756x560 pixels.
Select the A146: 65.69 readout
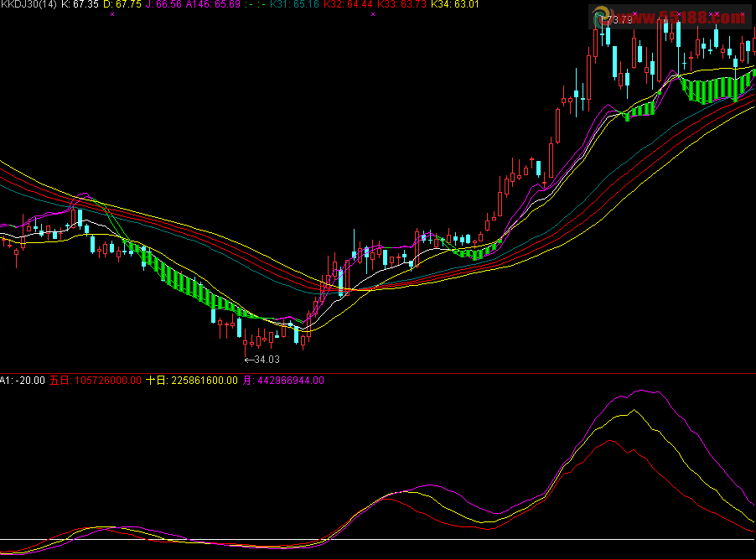point(213,4)
